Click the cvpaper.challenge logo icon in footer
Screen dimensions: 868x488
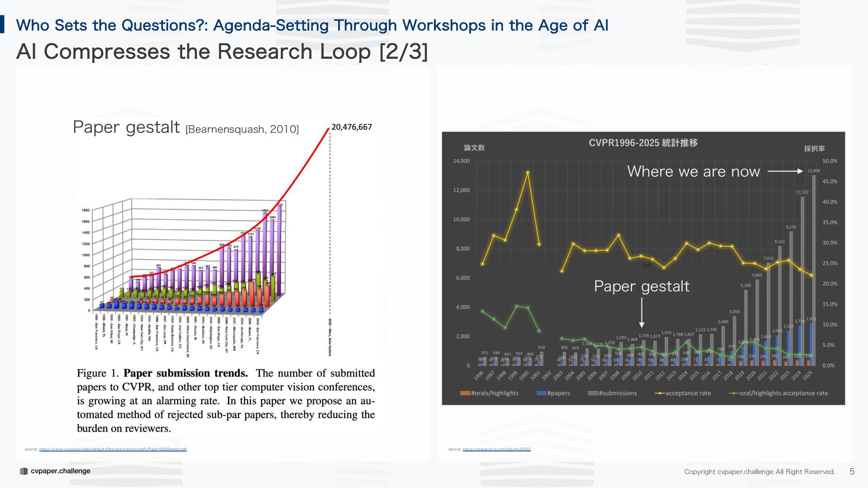coord(24,471)
